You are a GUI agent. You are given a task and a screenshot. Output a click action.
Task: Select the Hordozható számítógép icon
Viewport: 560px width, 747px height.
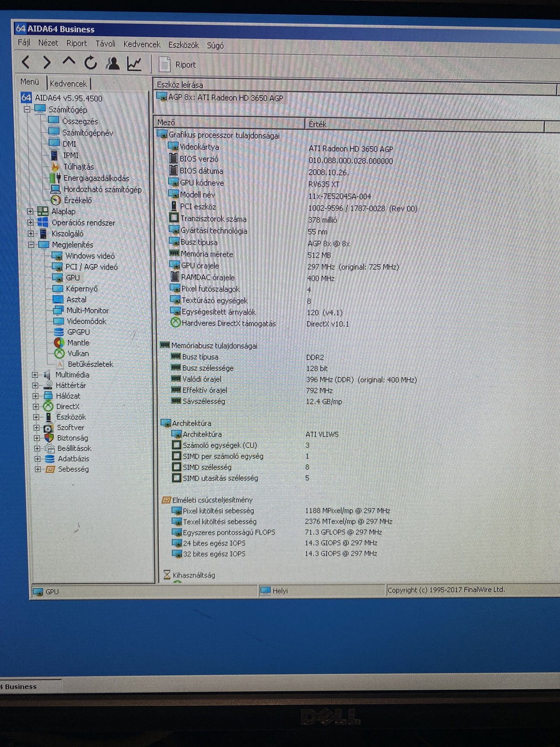coord(56,189)
